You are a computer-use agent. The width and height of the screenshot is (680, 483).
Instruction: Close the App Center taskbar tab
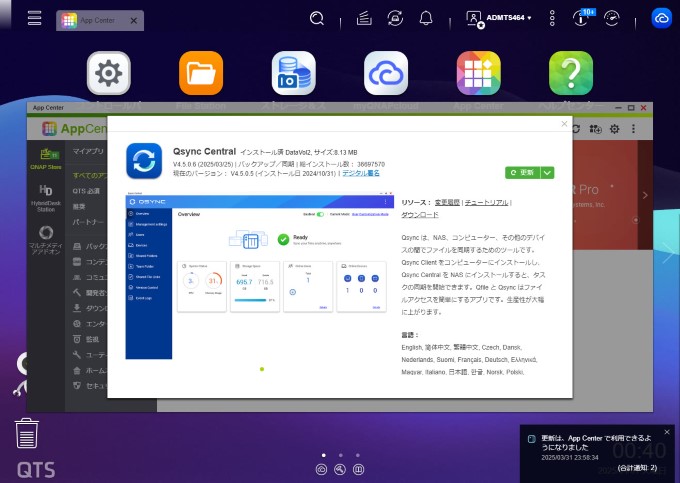[x=134, y=21]
